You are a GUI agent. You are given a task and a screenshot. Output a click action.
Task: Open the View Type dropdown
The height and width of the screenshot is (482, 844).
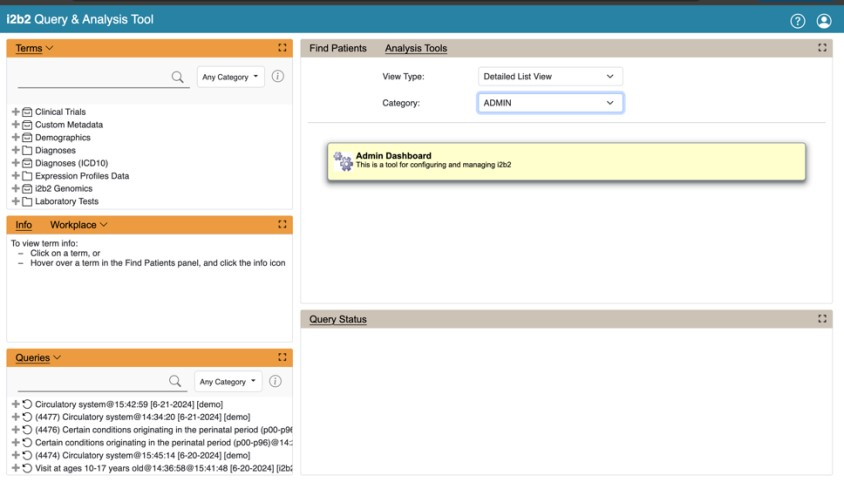(550, 76)
